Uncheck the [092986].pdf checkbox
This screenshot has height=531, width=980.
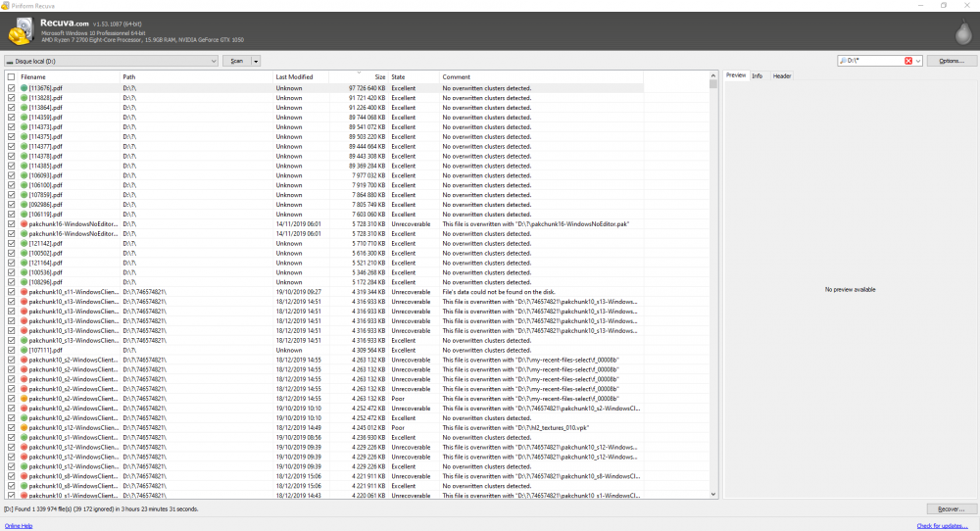coord(11,205)
